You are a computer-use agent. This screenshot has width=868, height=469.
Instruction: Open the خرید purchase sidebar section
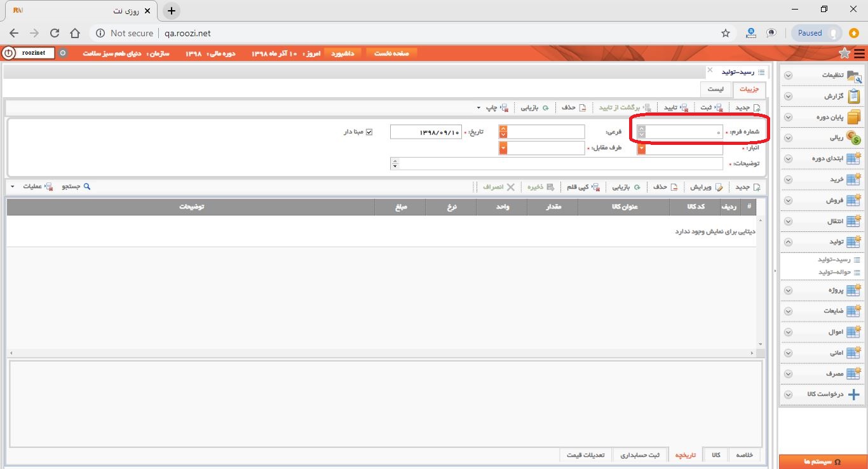822,179
